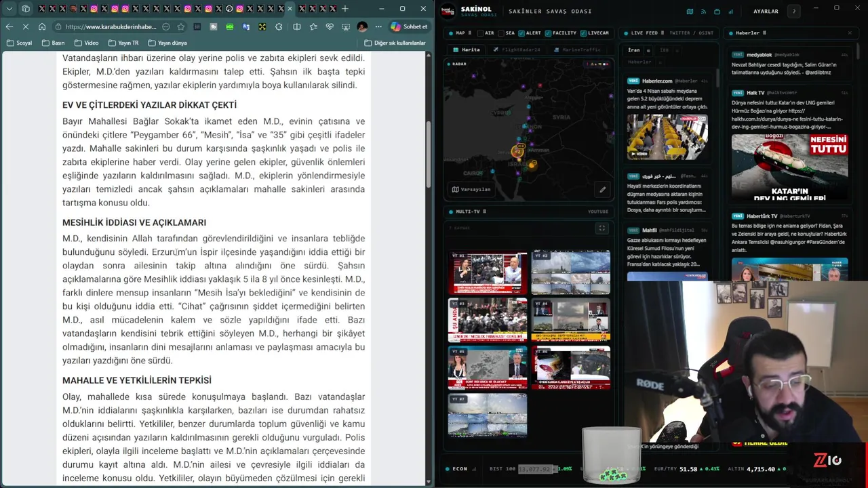Open the Sosyal bookmarks folder
868x488 pixels.
pyautogui.click(x=19, y=43)
